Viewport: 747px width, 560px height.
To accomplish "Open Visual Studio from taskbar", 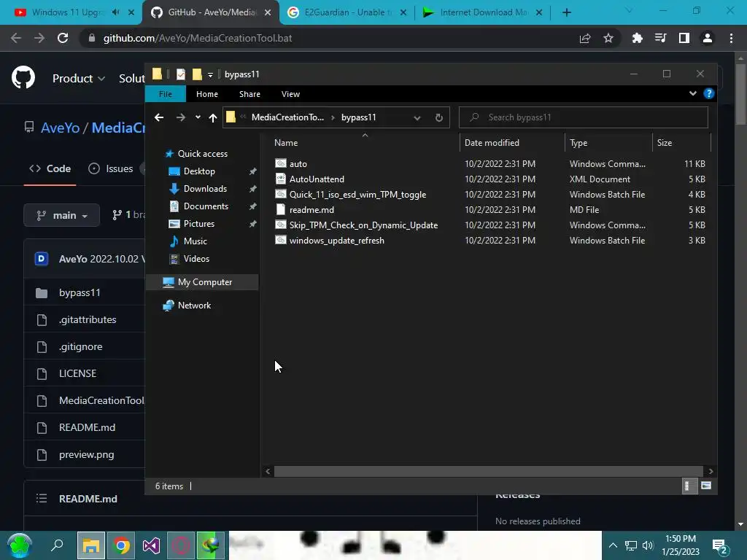I will [151, 545].
